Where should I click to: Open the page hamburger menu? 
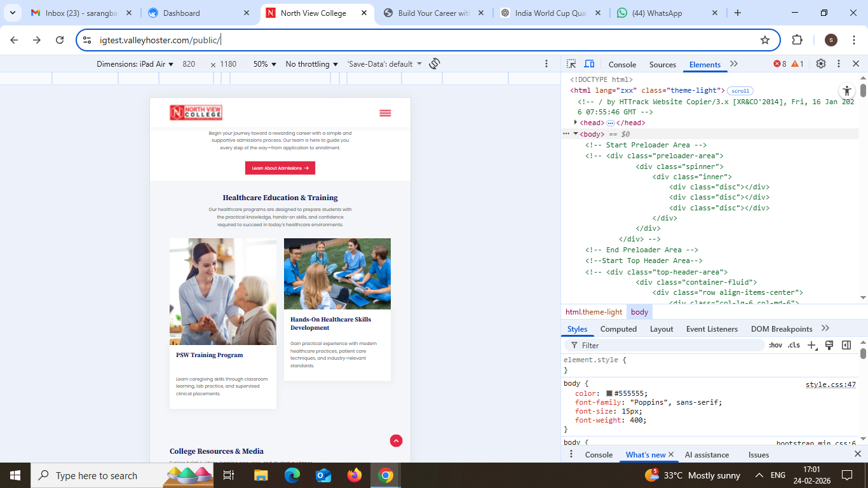point(385,113)
